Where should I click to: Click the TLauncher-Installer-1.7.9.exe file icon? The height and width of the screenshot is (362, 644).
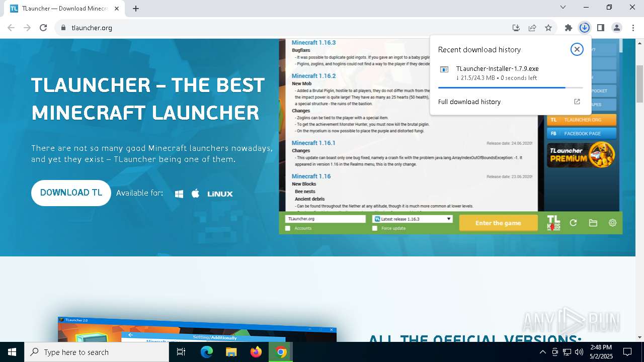pyautogui.click(x=444, y=69)
